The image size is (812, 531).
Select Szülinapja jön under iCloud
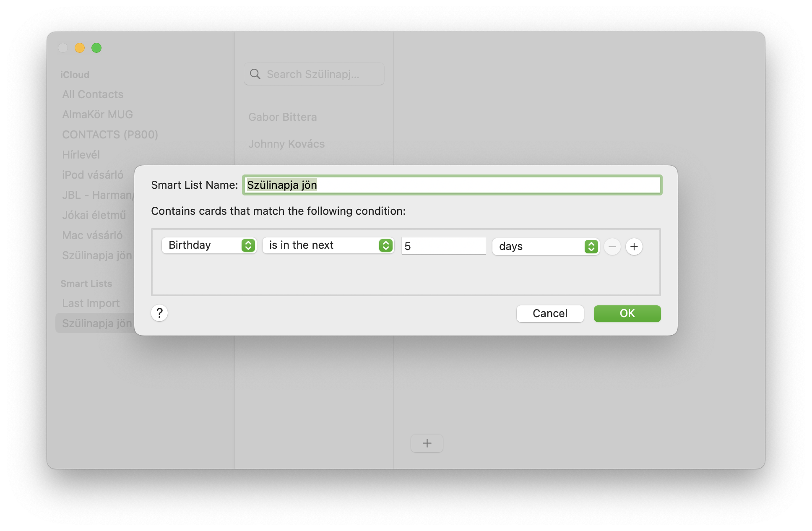click(x=97, y=255)
